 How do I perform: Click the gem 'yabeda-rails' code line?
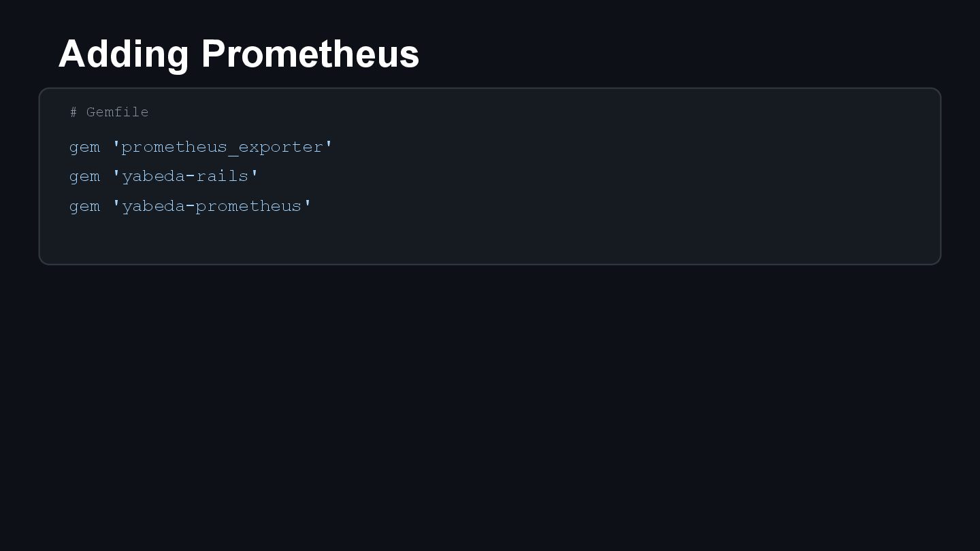(x=164, y=176)
